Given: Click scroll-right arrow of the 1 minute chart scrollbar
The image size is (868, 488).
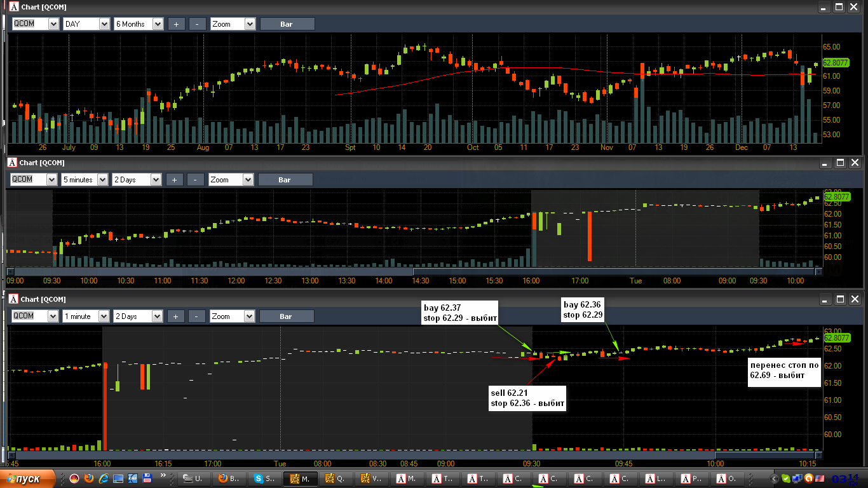Looking at the screenshot, I should 818,455.
